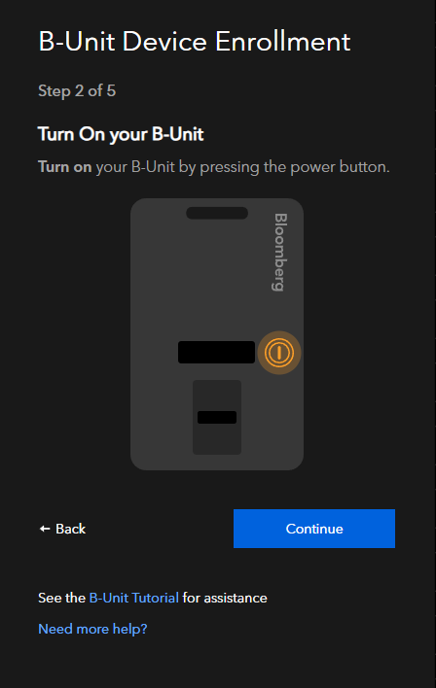Click the See the text before tutorial link
Viewport: 436px width, 688px height.
[x=62, y=598]
